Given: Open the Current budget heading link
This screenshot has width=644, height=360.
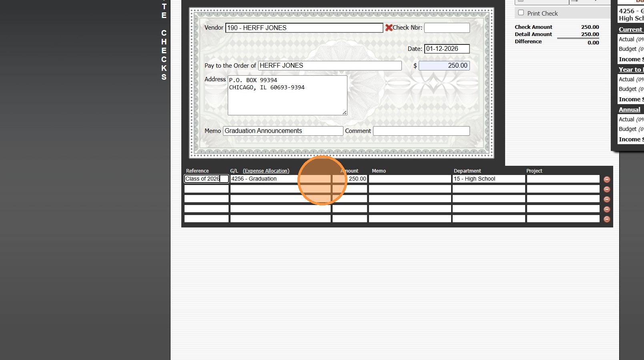Looking at the screenshot, I should [630, 30].
